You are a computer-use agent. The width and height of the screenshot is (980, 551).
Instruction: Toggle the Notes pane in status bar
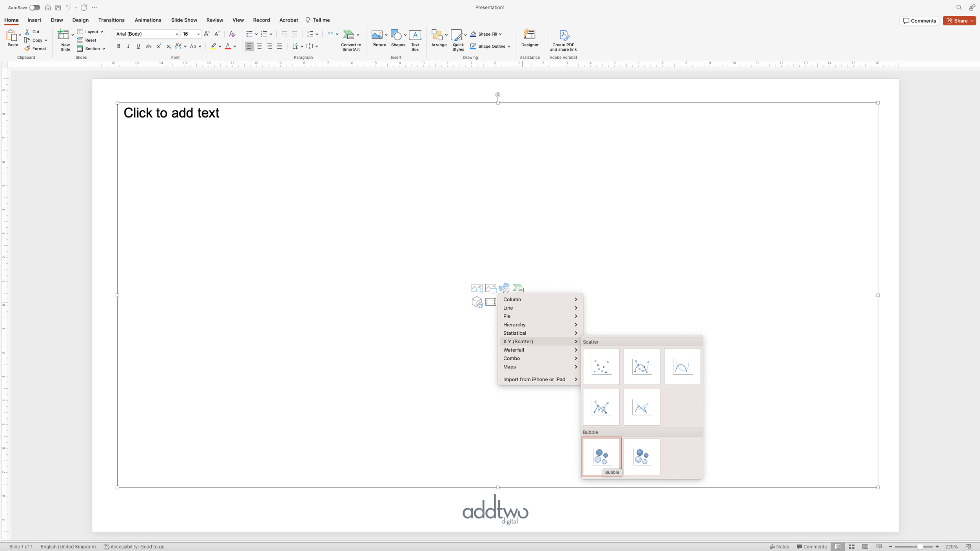779,547
